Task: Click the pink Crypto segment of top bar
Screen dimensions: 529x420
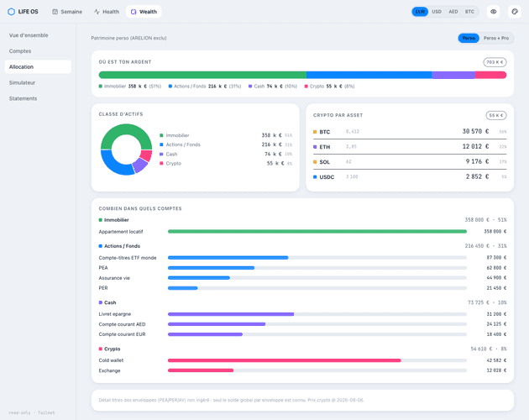Action: (x=491, y=75)
